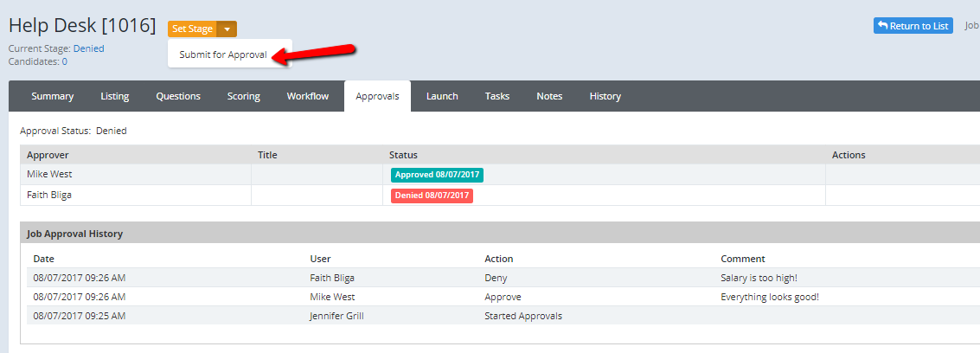The image size is (980, 353).
Task: Switch to the Listing tab
Action: (x=115, y=96)
